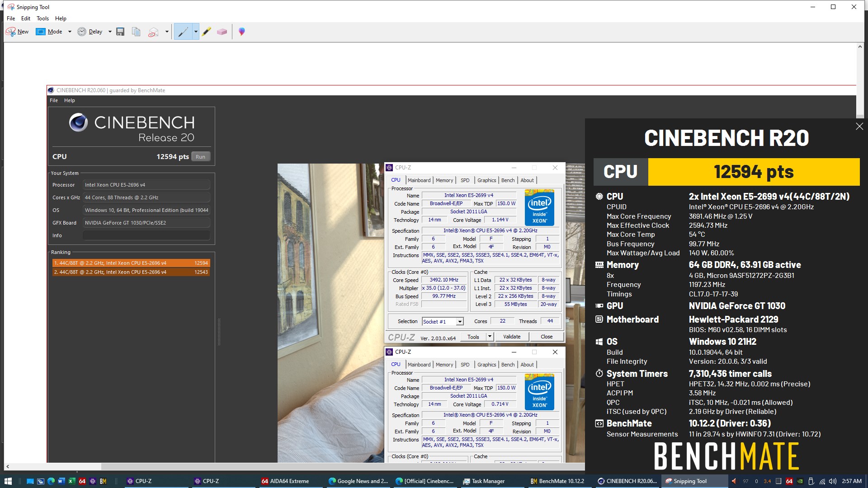Screen dimensions: 868x488
Task: Click the Mode button in Snipping Tool
Action: coord(49,32)
